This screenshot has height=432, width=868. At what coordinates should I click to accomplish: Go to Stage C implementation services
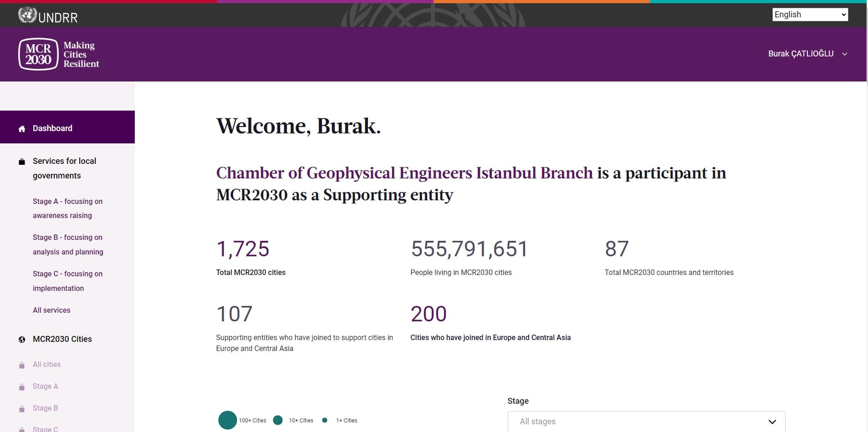(x=67, y=281)
